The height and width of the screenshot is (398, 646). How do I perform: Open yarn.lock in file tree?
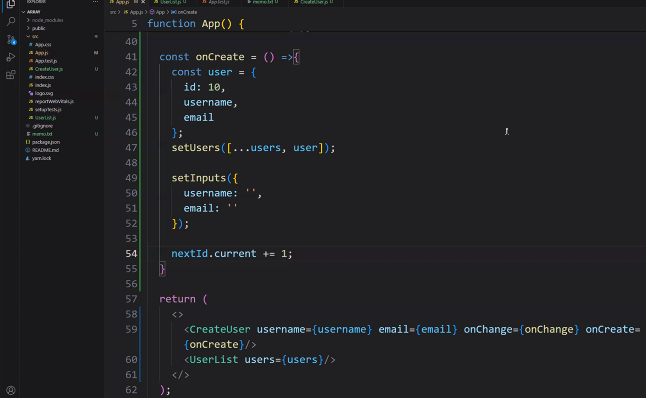(38, 158)
